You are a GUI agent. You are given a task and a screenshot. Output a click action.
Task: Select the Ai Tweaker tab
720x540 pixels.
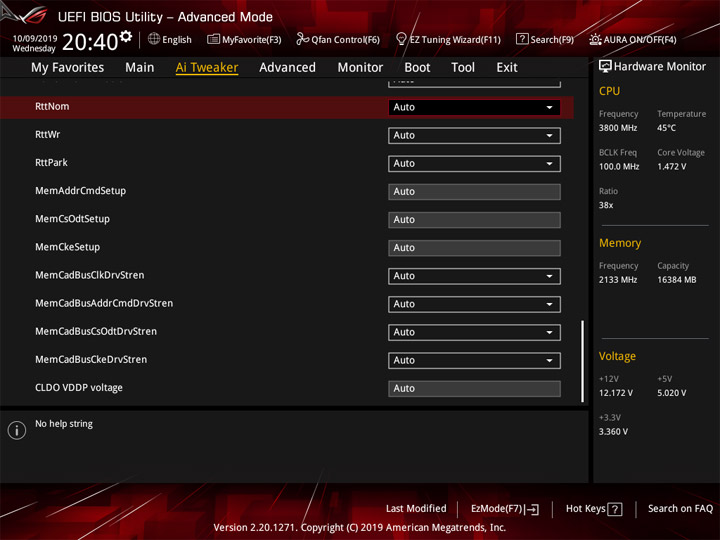tap(207, 68)
